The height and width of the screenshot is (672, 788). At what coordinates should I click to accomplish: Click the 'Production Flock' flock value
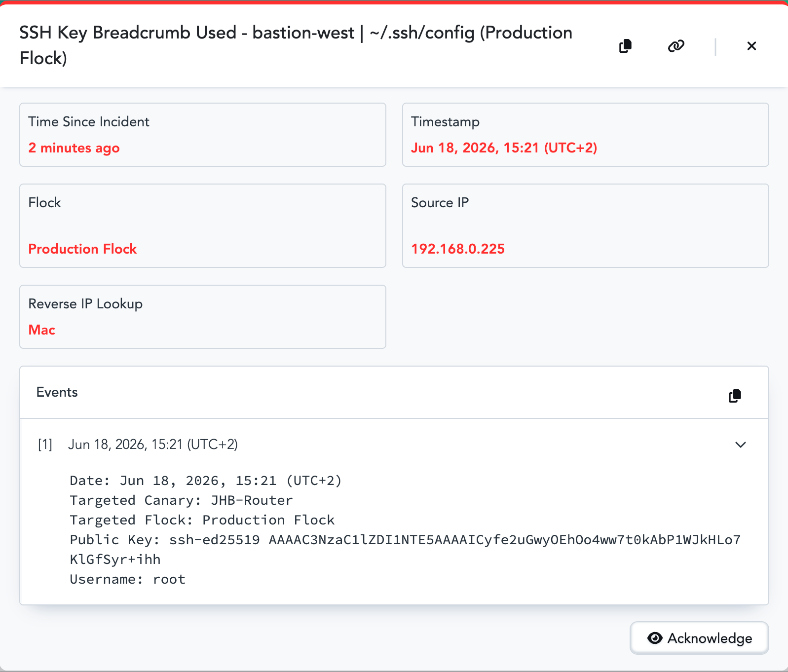click(82, 249)
